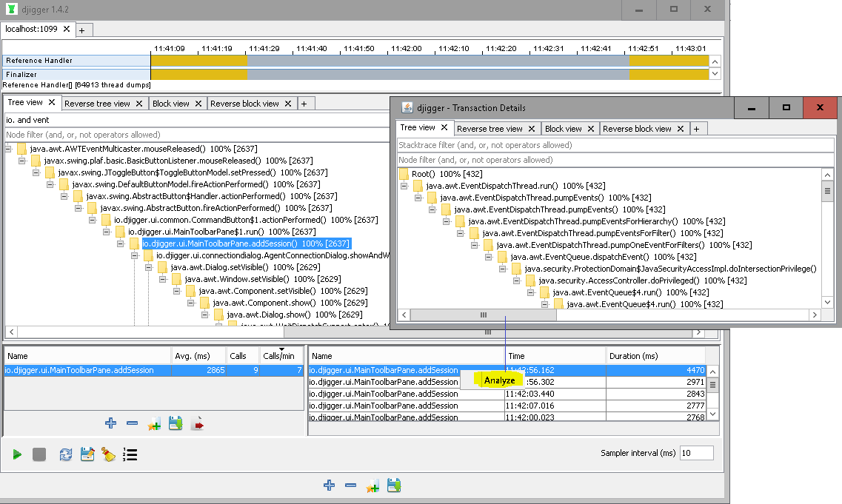
Task: Select the Finalizer thread row
Action: (x=76, y=75)
